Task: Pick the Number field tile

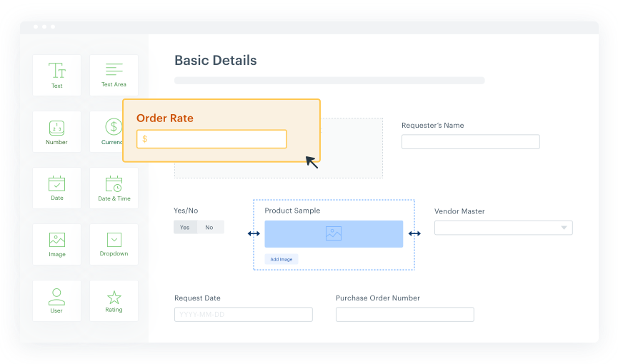Action: tap(56, 131)
